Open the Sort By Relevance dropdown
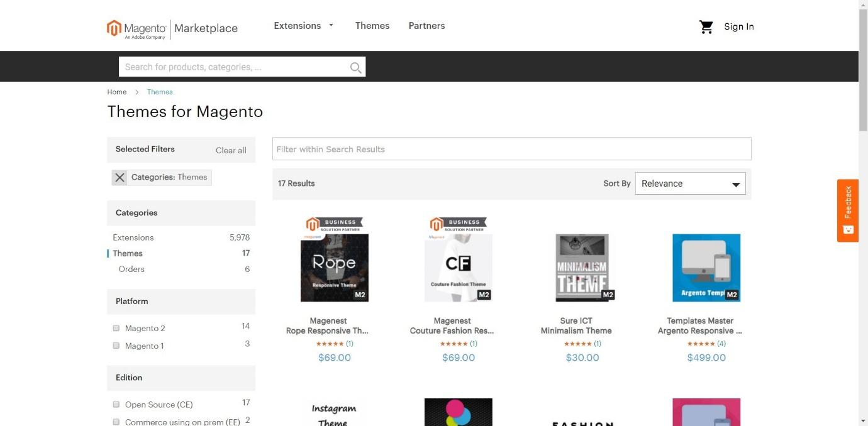This screenshot has height=426, width=868. click(x=690, y=183)
